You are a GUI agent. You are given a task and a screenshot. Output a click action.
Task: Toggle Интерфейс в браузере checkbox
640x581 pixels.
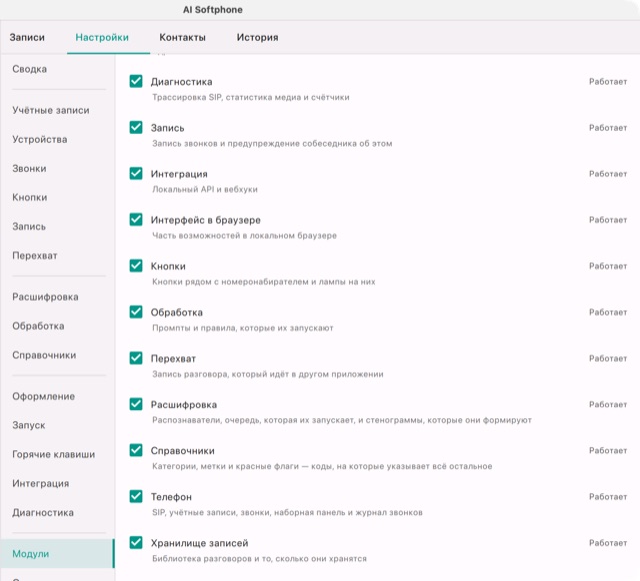(136, 220)
